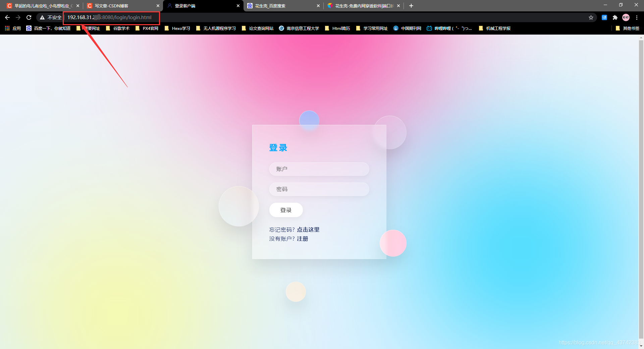Open the Google apps grid icon
The width and height of the screenshot is (644, 349).
click(7, 29)
